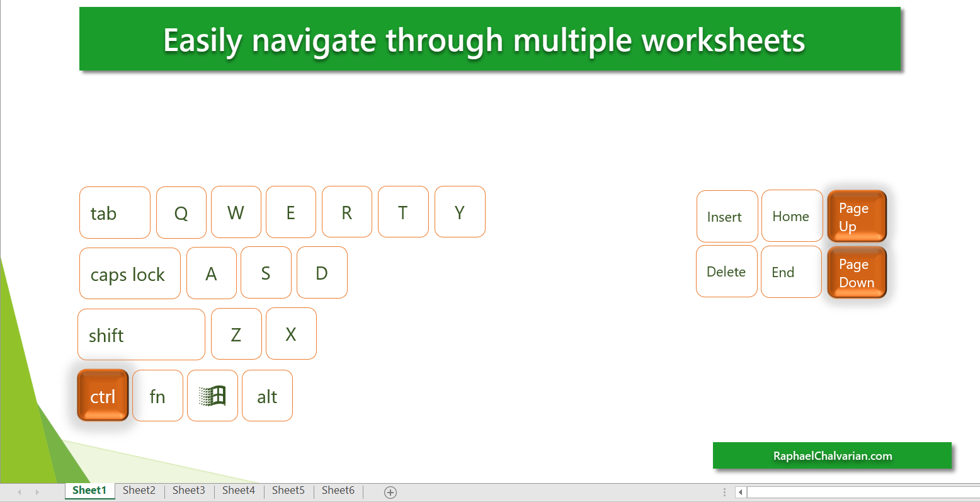Go to the Sheet4 tab

pyautogui.click(x=239, y=490)
